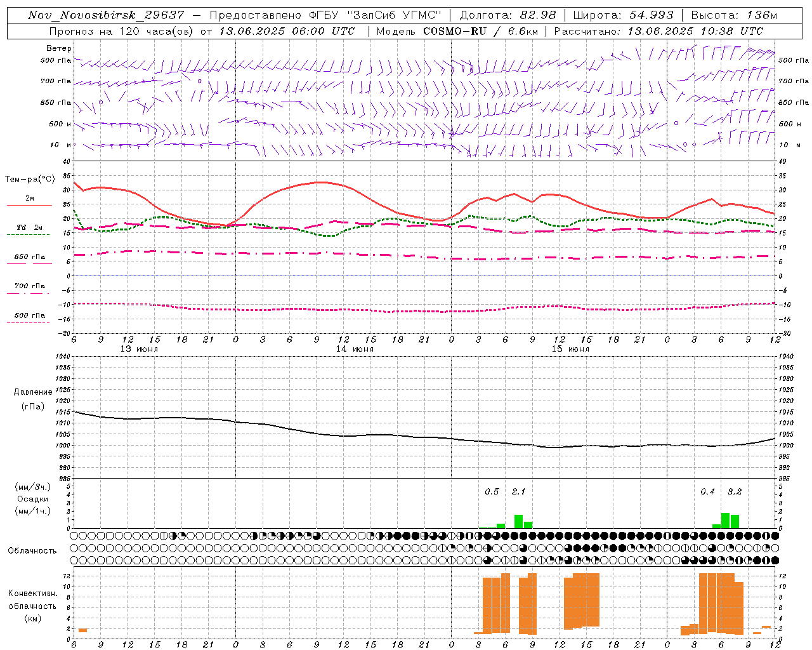Click the Ветер wind panel label

[59, 48]
